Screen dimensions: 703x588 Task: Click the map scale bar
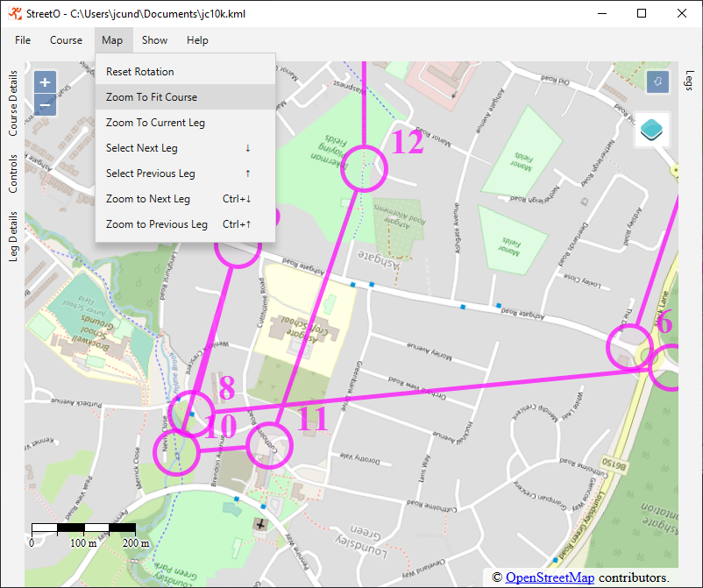(x=83, y=528)
